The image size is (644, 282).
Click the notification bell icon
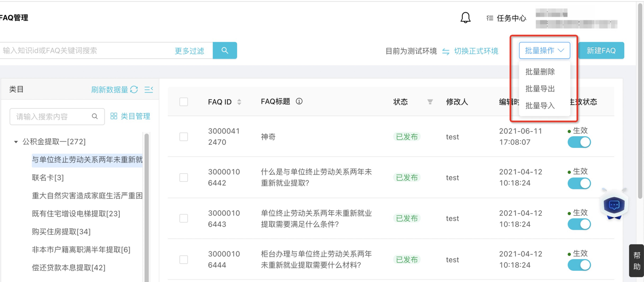(465, 18)
